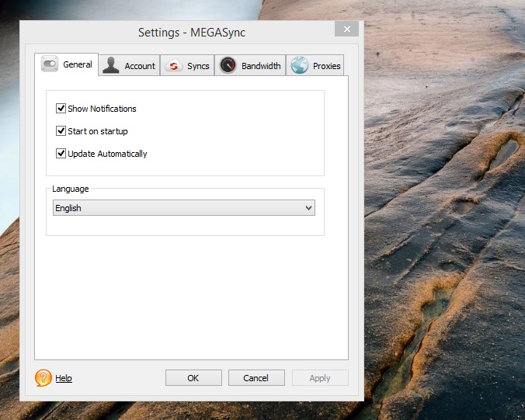Click the Account person silhouette icon

tap(111, 65)
